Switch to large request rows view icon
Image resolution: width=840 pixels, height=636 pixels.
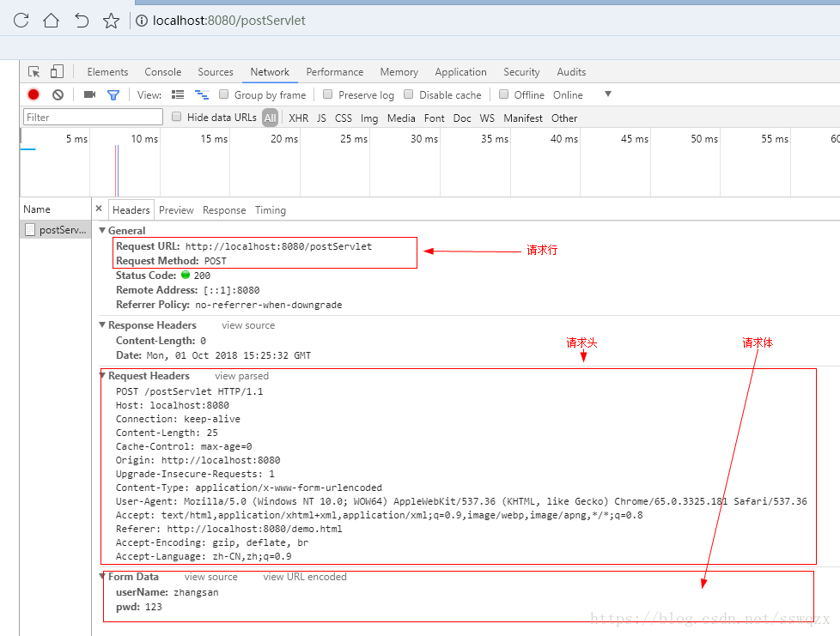[x=178, y=94]
